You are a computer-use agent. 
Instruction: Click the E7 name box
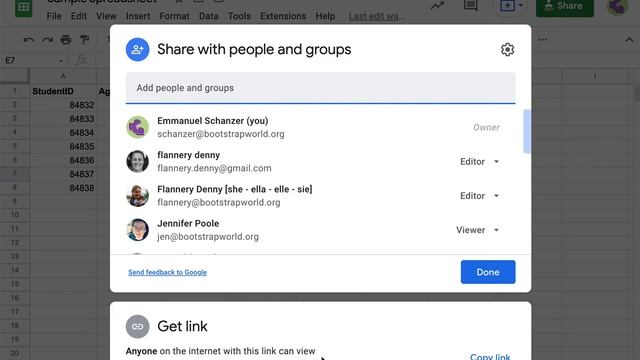point(35,60)
